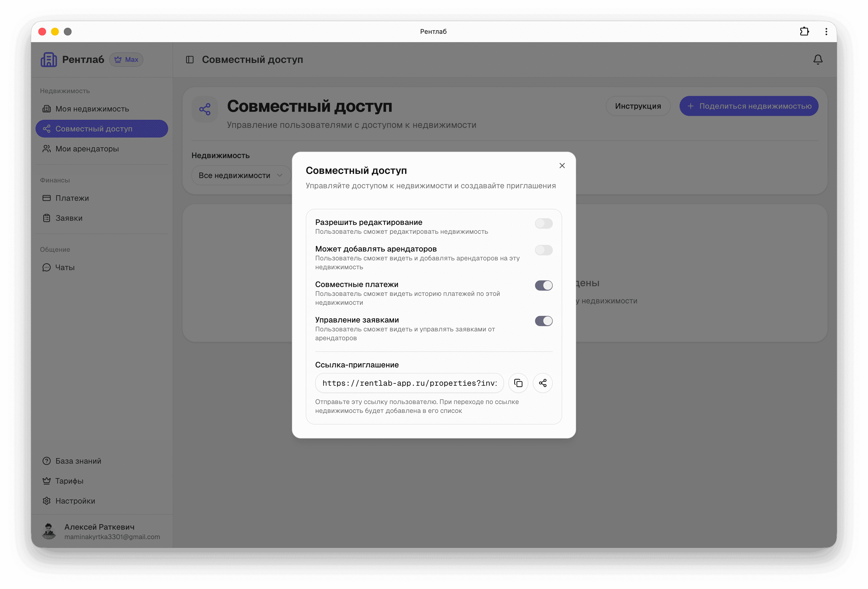Viewport: 868px width, 589px height.
Task: Click the Поделиться недвижимостью button
Action: coord(748,106)
